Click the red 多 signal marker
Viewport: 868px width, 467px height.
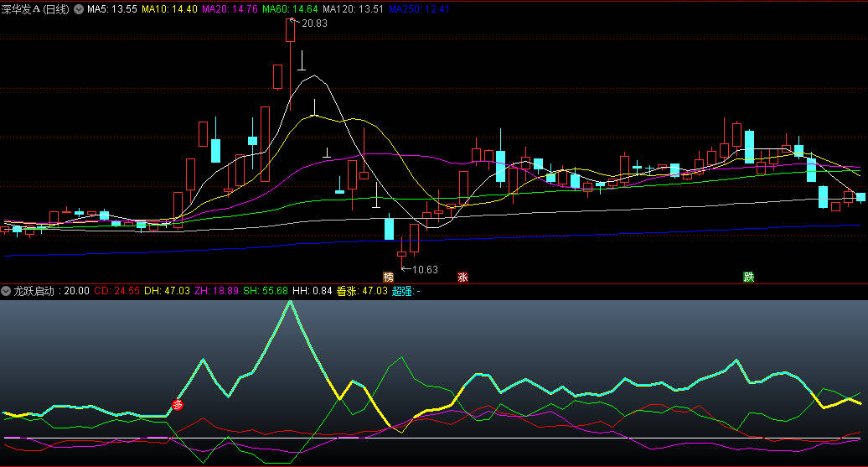(x=178, y=405)
